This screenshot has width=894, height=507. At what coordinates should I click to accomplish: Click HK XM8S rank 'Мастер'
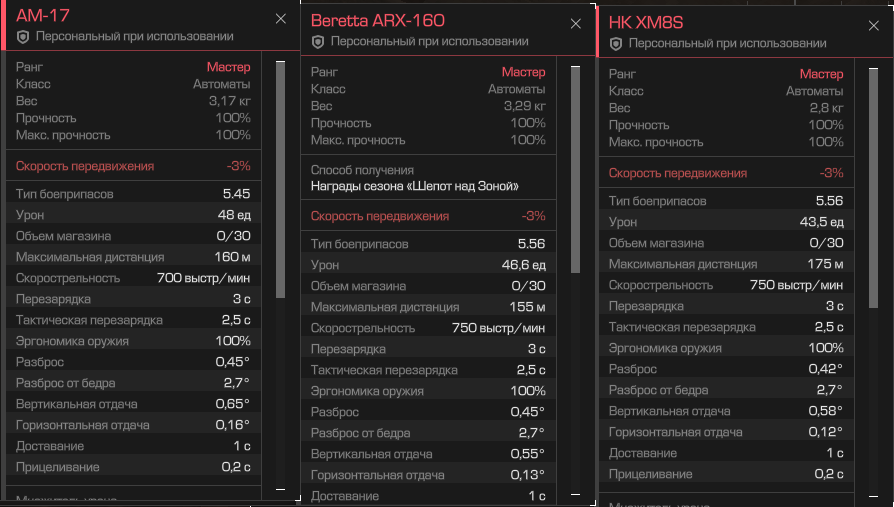(x=822, y=74)
